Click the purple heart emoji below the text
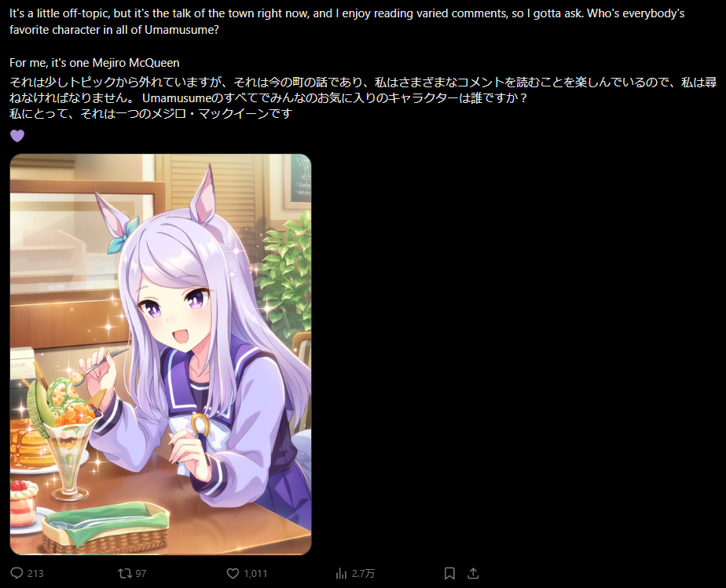 (17, 136)
